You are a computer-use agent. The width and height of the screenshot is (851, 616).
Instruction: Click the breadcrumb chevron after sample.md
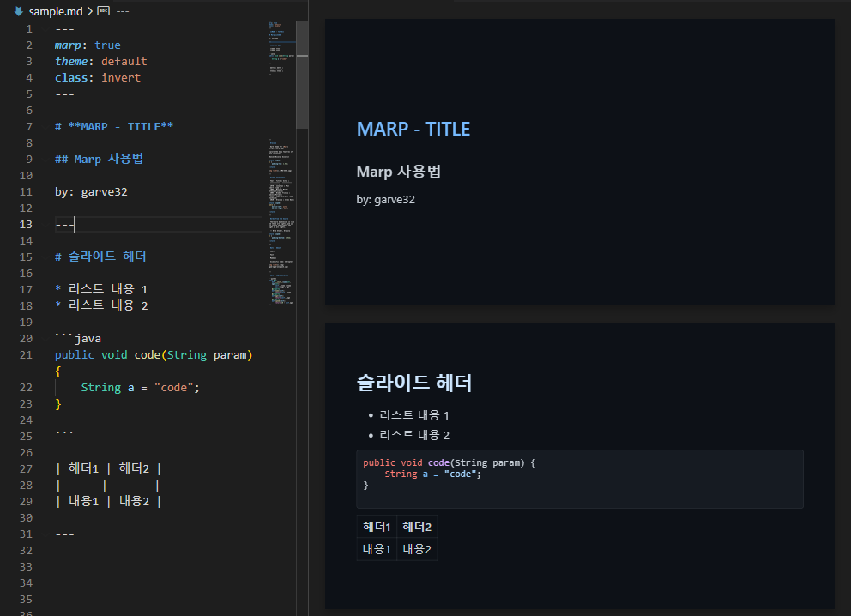[x=90, y=11]
